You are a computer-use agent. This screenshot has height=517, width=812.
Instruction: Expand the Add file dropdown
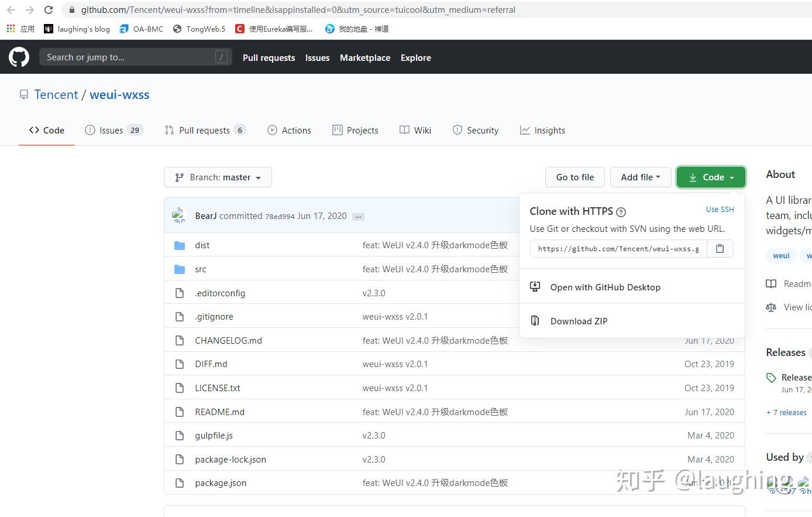tap(641, 177)
